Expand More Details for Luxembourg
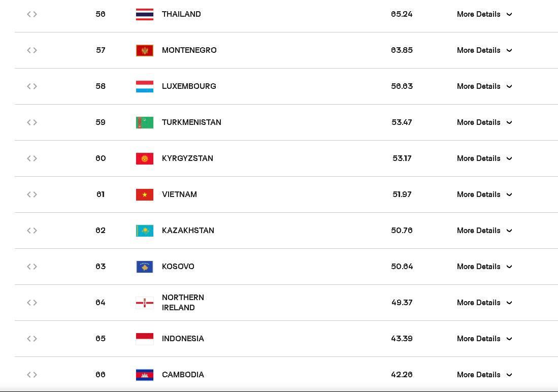The image size is (558, 392). (484, 86)
